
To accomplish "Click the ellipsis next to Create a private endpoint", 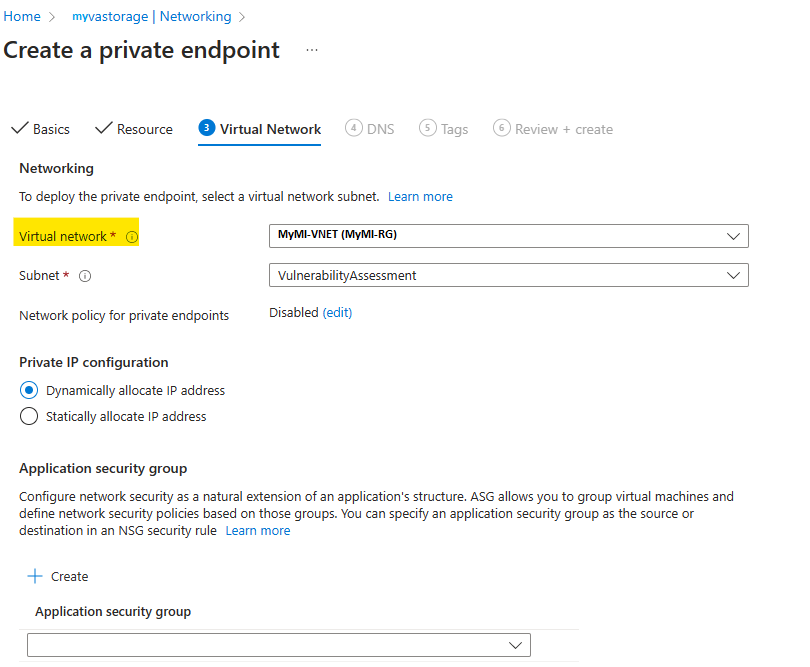I will click(311, 50).
